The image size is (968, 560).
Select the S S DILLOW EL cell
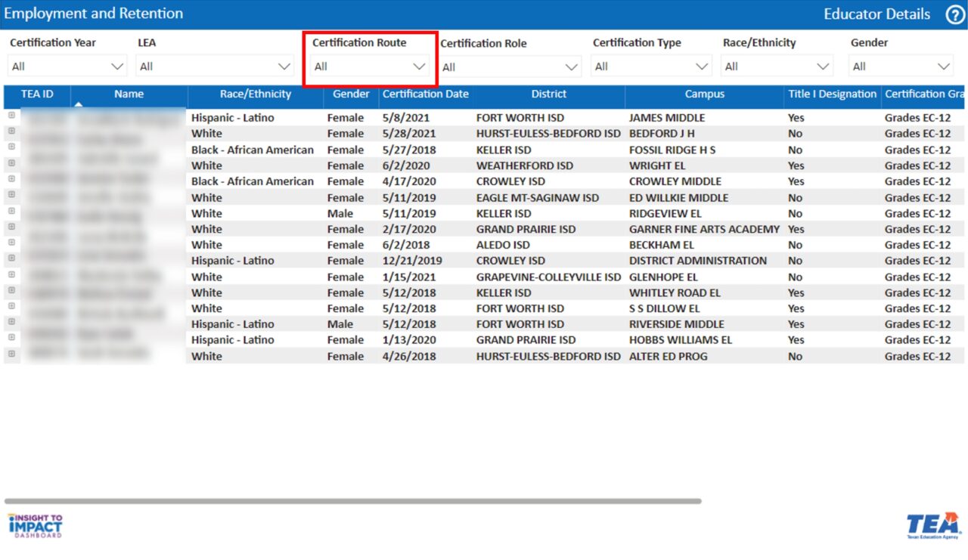tap(665, 308)
